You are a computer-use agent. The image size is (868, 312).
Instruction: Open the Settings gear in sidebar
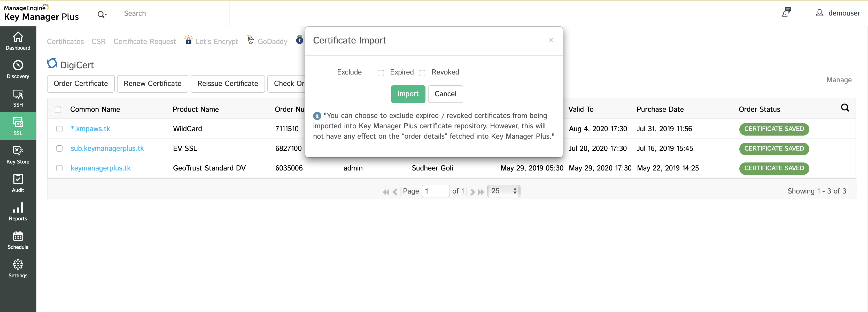pyautogui.click(x=18, y=269)
